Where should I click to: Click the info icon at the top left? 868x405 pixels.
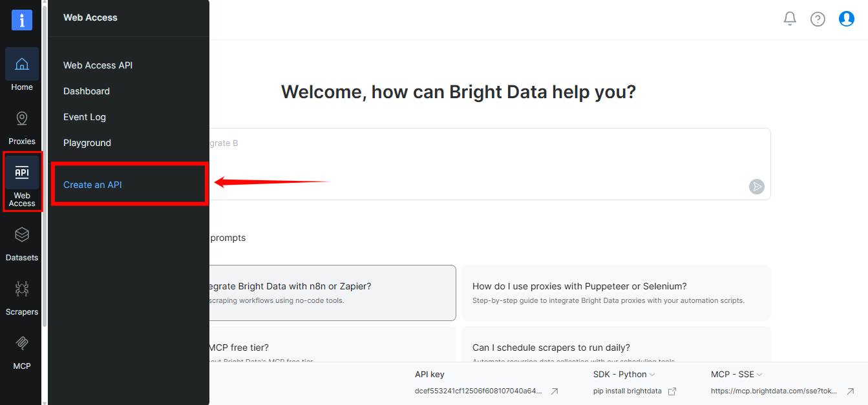(21, 20)
